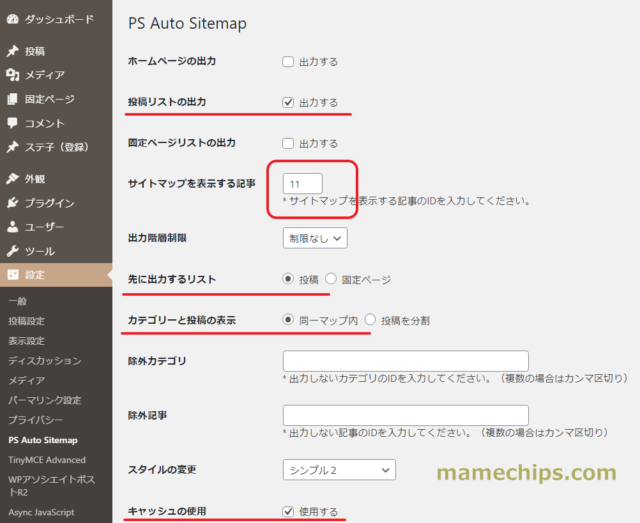Select the highlighted 設定 menu

click(x=56, y=275)
